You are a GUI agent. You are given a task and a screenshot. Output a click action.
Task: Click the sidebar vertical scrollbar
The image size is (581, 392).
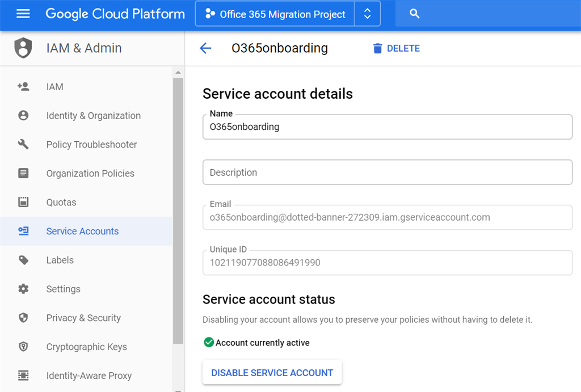[x=178, y=210]
